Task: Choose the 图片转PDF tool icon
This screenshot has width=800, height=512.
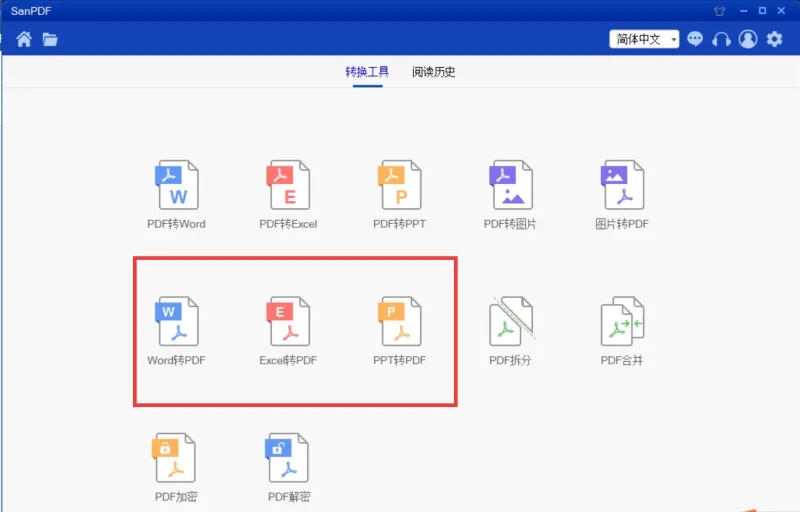Action: click(622, 185)
